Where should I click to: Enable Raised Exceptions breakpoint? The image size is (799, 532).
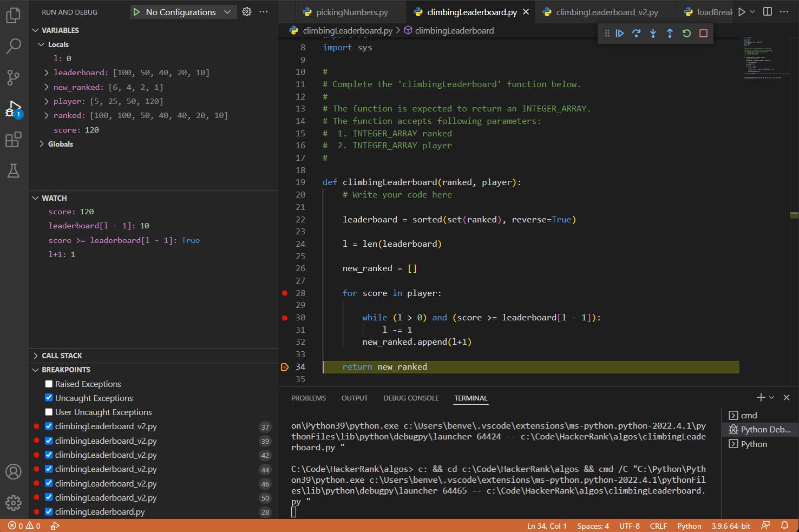[49, 384]
